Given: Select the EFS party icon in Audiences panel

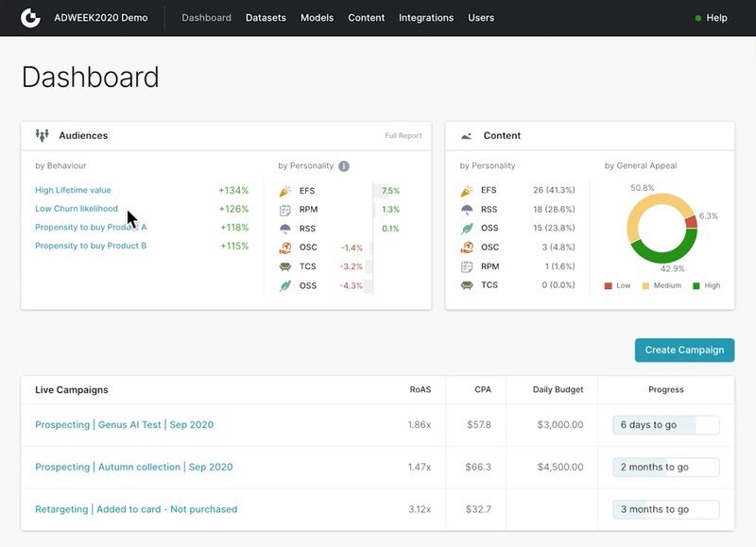Looking at the screenshot, I should tap(284, 191).
